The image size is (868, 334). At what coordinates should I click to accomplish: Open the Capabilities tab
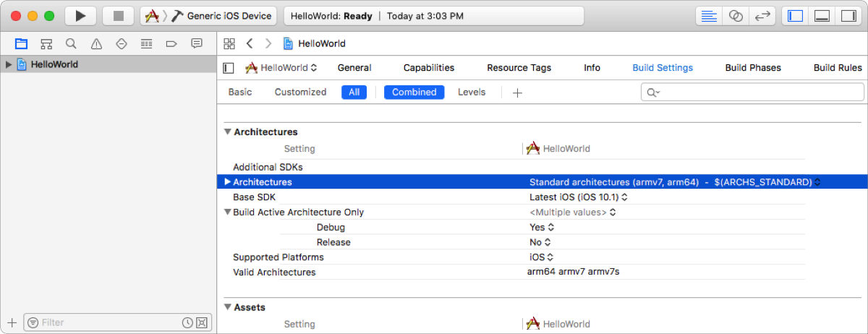[x=428, y=68]
